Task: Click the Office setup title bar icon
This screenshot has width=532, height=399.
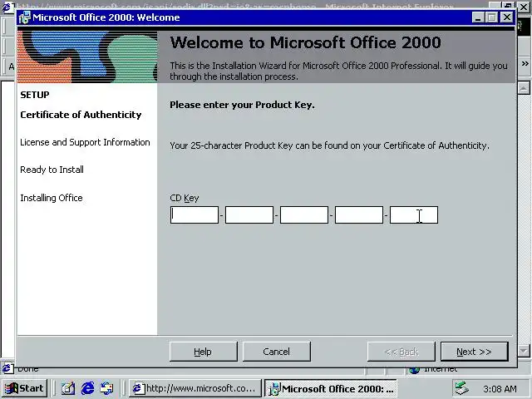Action: point(24,17)
